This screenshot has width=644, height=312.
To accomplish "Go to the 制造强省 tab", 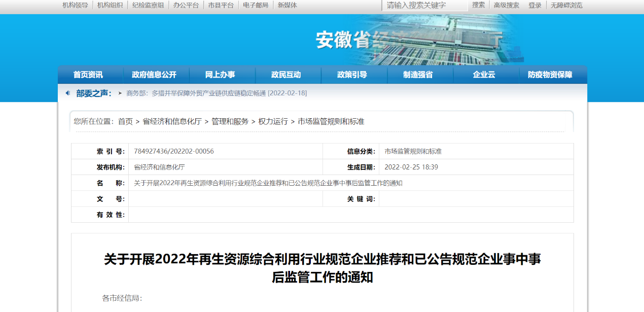I will pyautogui.click(x=418, y=75).
